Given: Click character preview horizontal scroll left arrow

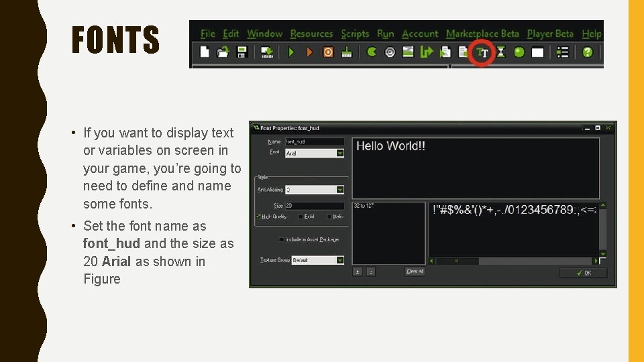Looking at the screenshot, I should (x=431, y=261).
